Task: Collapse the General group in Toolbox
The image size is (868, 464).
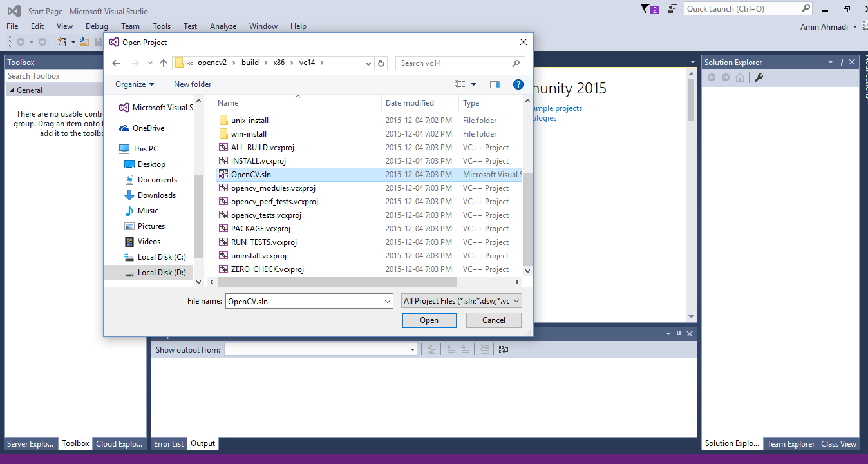Action: [12, 90]
